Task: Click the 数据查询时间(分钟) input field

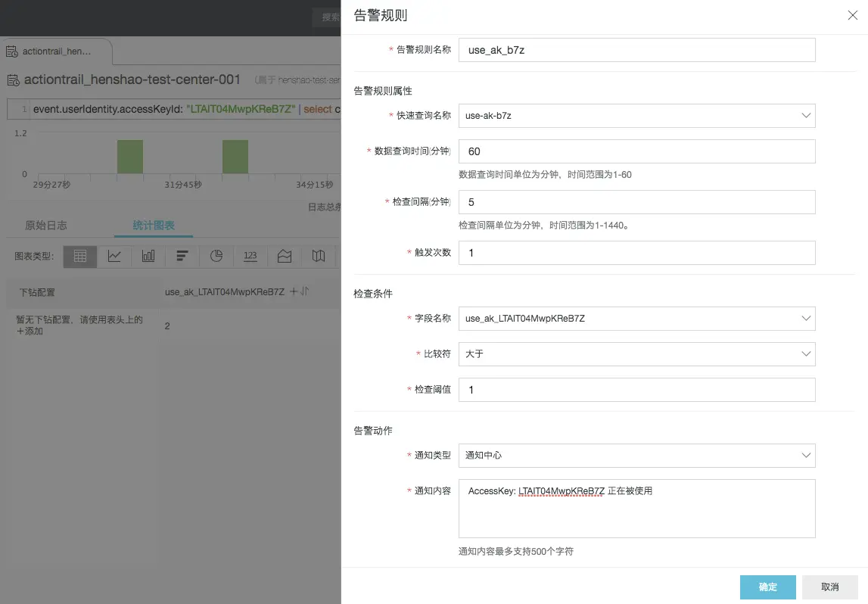Action: tap(636, 151)
